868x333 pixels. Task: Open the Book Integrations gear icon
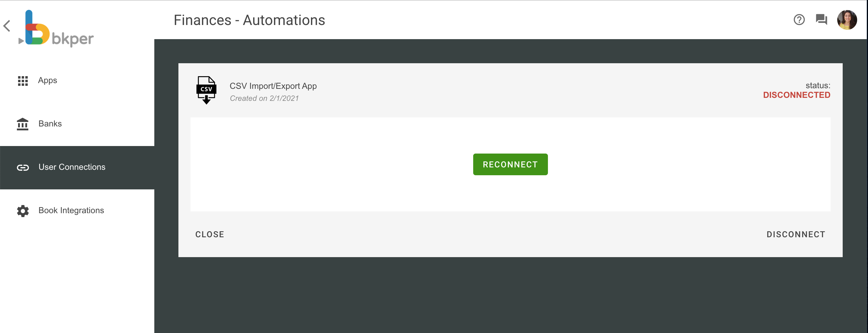click(22, 211)
